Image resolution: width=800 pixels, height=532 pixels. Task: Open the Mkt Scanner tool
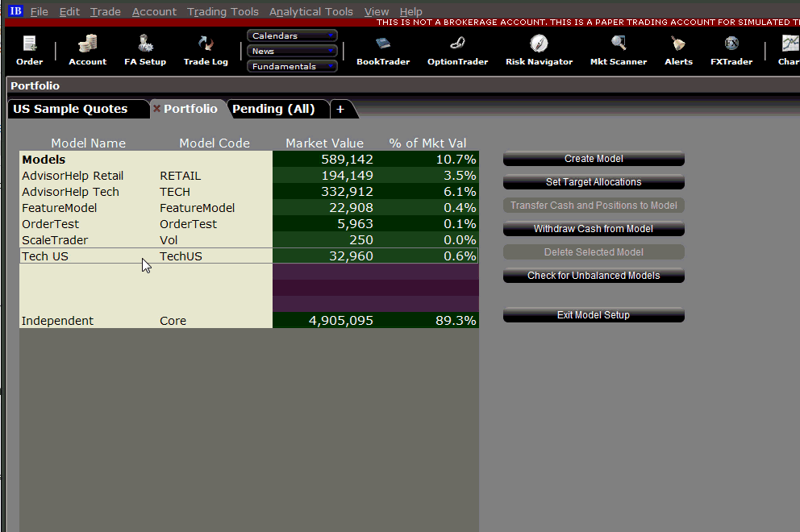(619, 50)
